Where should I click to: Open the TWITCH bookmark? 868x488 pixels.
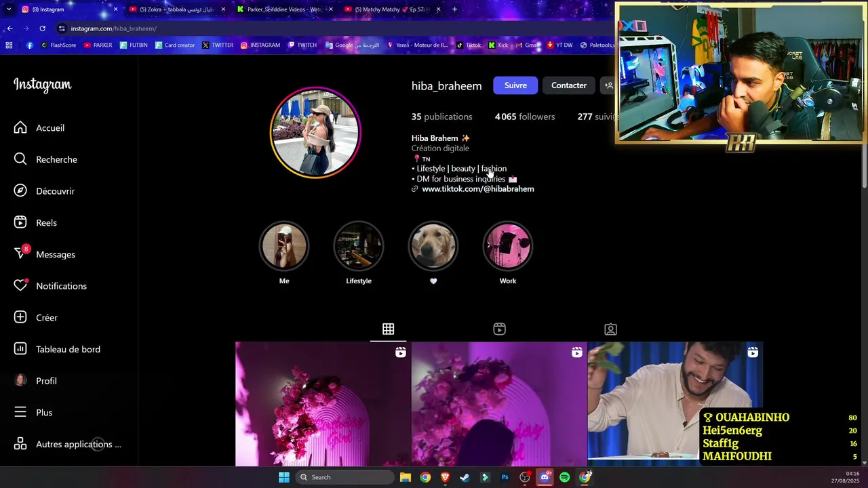click(x=302, y=45)
